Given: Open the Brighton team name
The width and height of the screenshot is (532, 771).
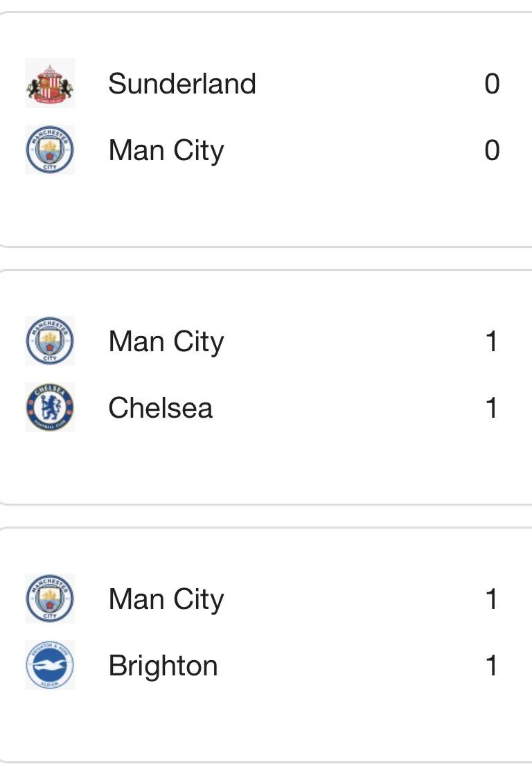Looking at the screenshot, I should click(x=163, y=666).
